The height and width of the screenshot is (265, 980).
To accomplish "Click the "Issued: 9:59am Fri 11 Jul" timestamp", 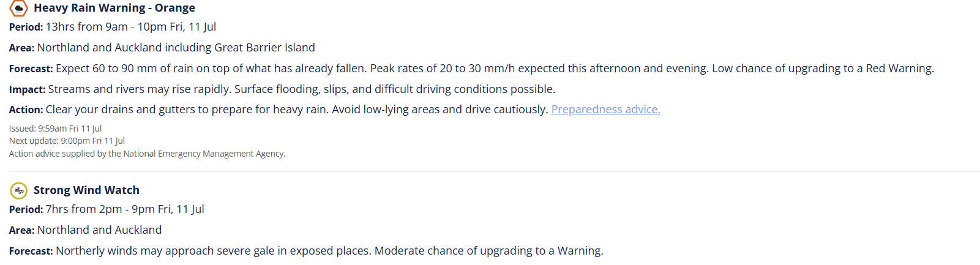I will point(55,129).
